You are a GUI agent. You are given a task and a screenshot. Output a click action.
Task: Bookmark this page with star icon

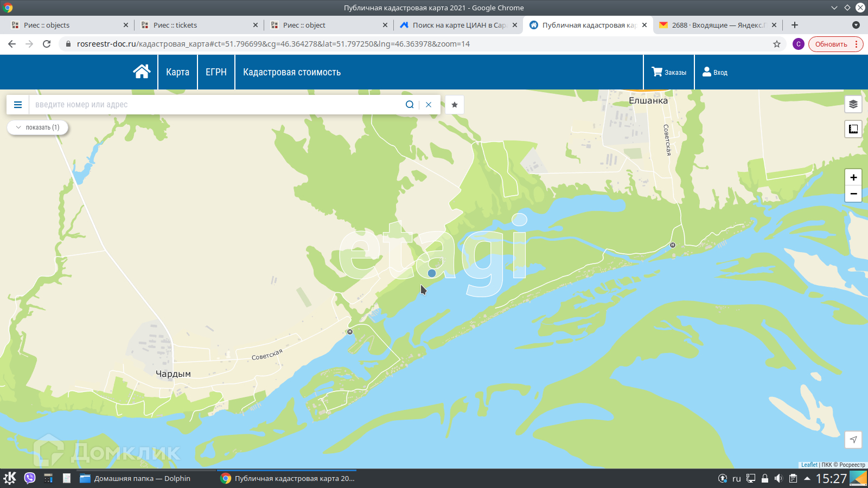click(x=777, y=44)
